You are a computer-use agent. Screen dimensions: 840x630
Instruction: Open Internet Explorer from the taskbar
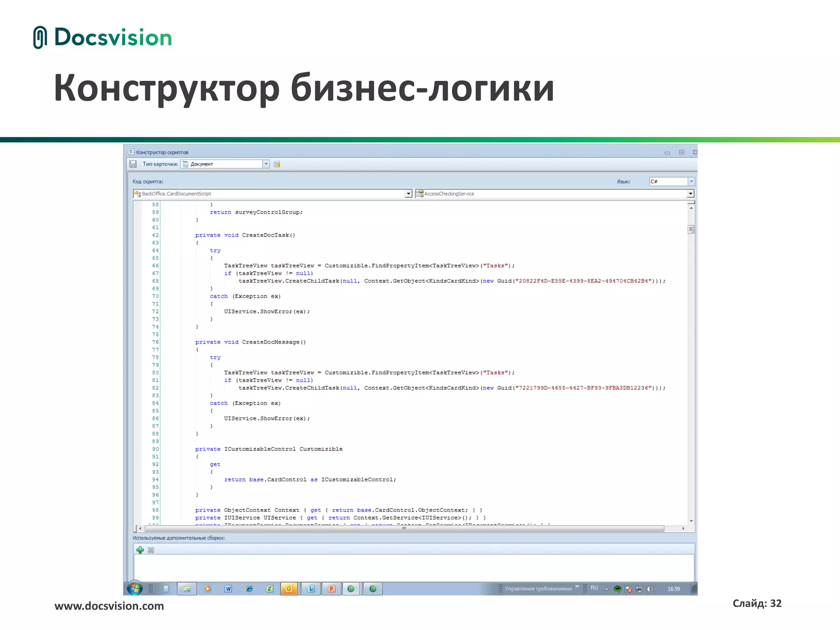point(249,589)
